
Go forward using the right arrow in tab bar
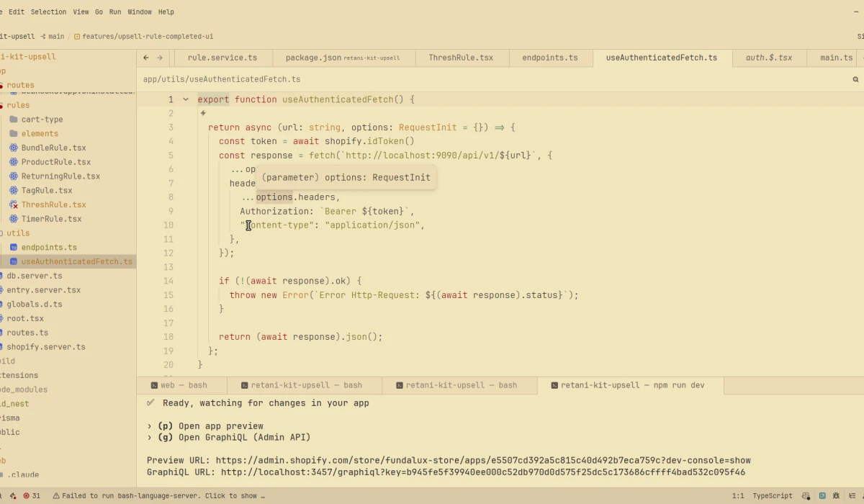coord(160,58)
